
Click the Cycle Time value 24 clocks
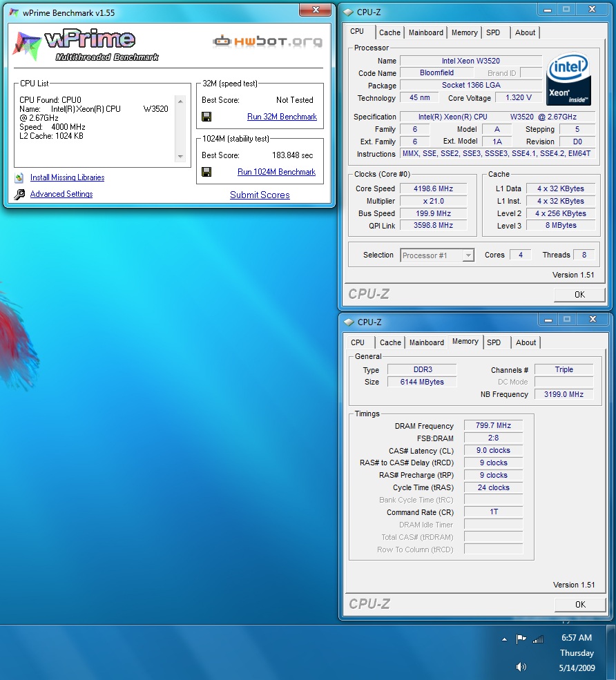tap(493, 487)
